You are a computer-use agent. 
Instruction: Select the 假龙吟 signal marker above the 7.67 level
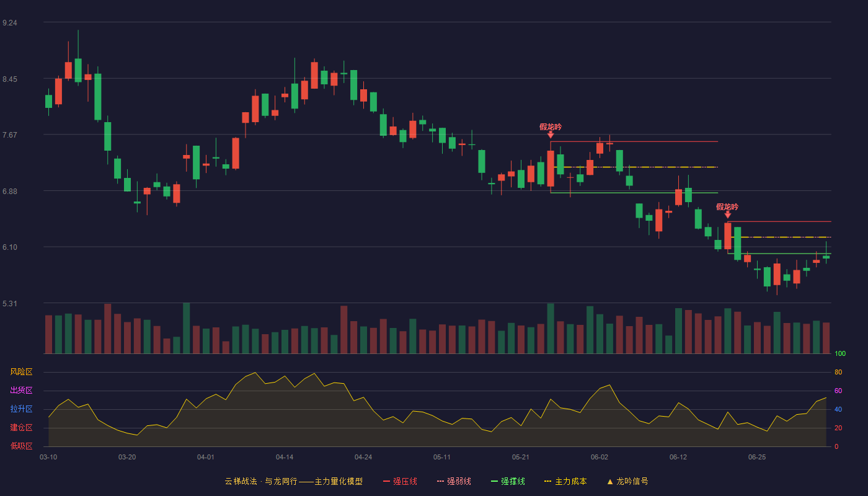[x=551, y=130]
